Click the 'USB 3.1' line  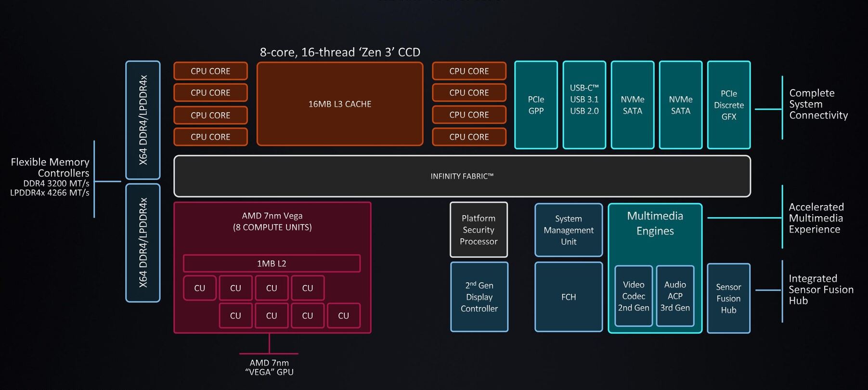click(584, 100)
